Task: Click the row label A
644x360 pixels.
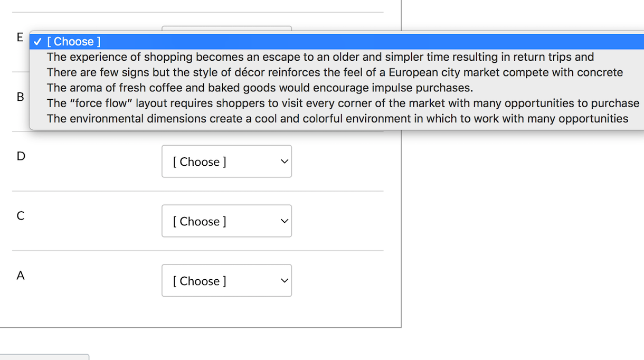Action: coord(20,275)
